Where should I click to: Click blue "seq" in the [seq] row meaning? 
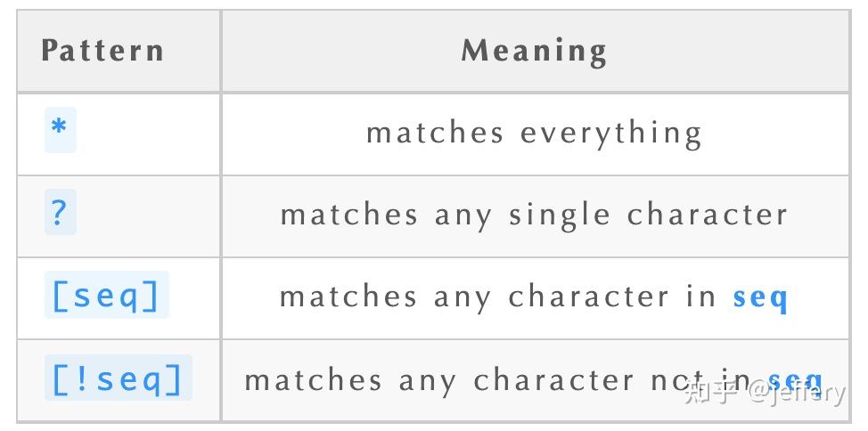pos(760,297)
